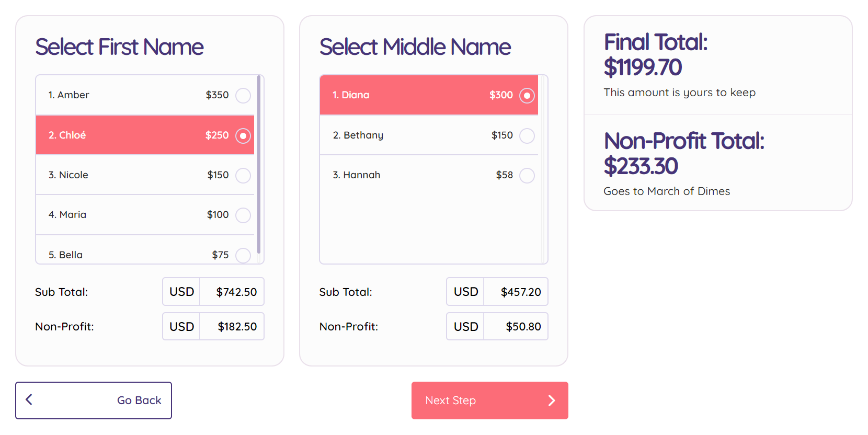Click the first name Sub Total $742.50 field
The image size is (868, 435).
pyautogui.click(x=213, y=292)
